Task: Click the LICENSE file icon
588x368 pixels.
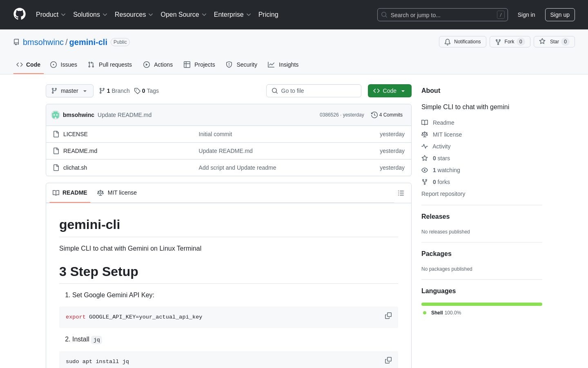Action: coord(56,134)
